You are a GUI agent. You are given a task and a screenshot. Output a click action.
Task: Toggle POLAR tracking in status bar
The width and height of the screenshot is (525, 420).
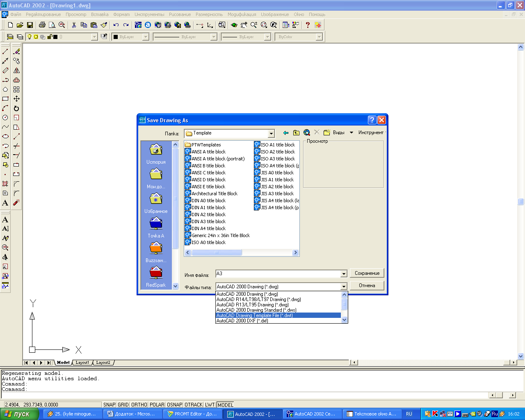pos(157,405)
